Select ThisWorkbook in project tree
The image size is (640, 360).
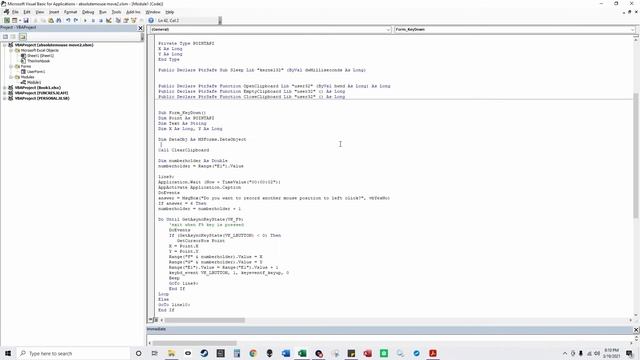coord(38,61)
